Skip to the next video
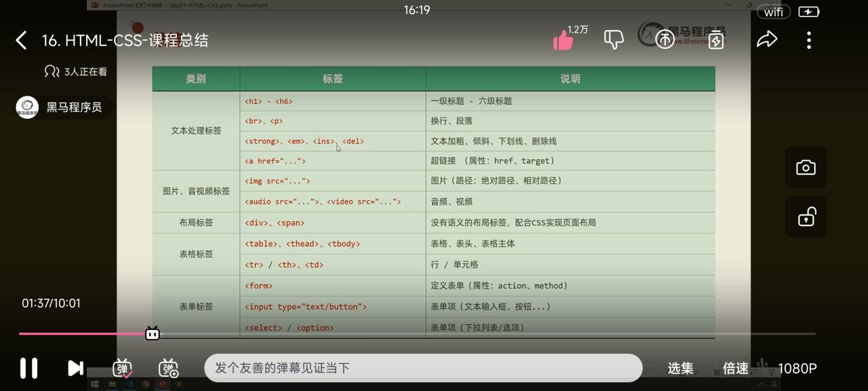 [75, 368]
